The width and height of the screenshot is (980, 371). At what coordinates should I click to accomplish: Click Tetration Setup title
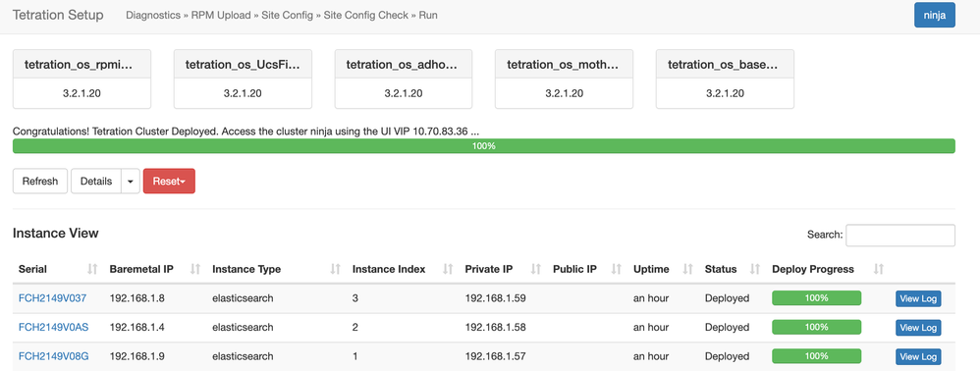(x=58, y=15)
